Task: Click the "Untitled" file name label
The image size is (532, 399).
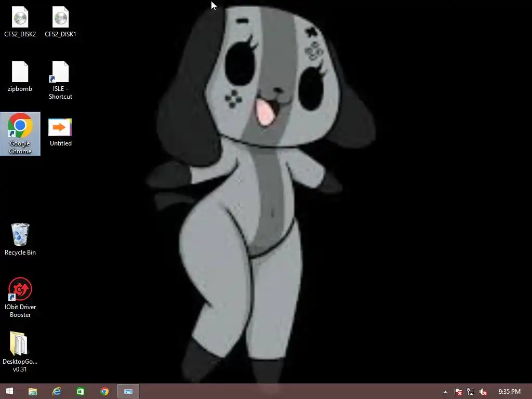Action: point(60,143)
